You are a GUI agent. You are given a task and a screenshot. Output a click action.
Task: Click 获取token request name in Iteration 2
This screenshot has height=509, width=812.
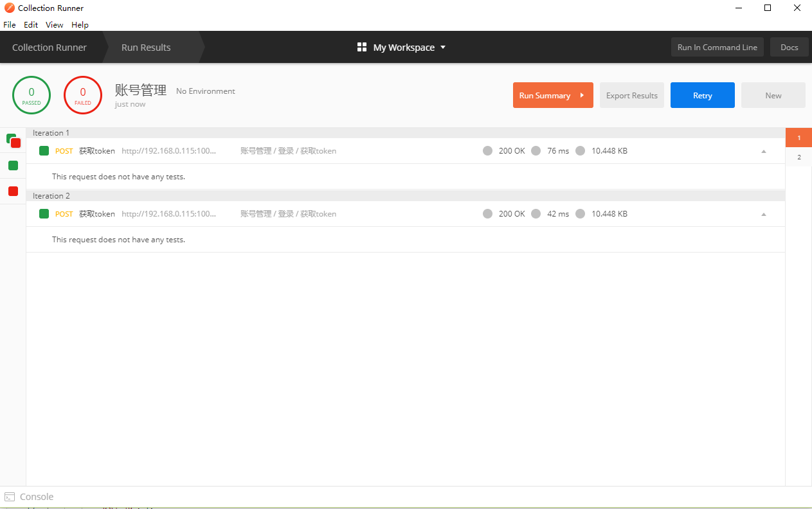(97, 214)
